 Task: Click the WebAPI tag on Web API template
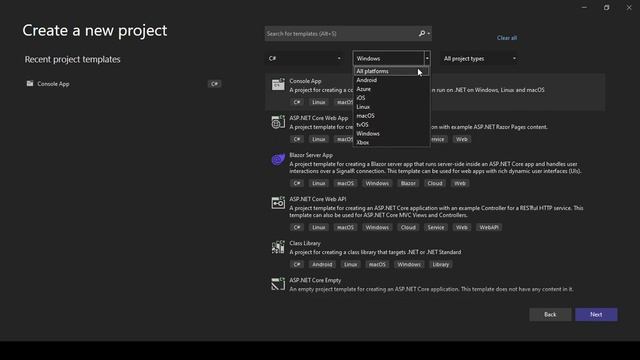(489, 227)
